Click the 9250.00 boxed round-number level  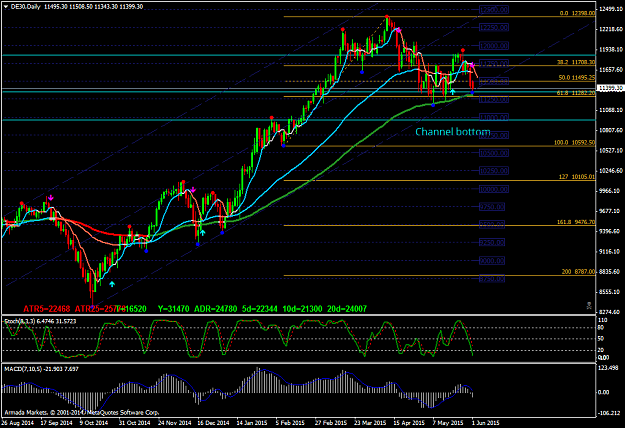[492, 242]
